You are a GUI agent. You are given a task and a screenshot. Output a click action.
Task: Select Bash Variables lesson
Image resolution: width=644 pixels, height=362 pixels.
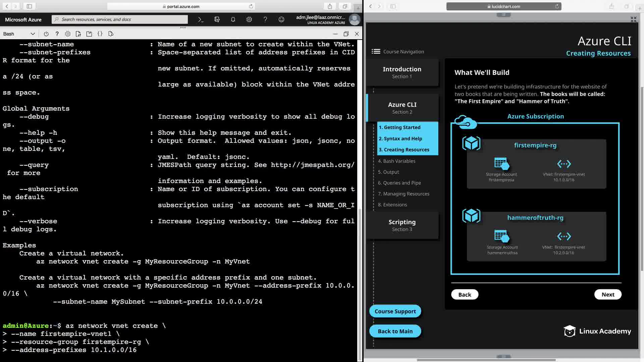396,161
